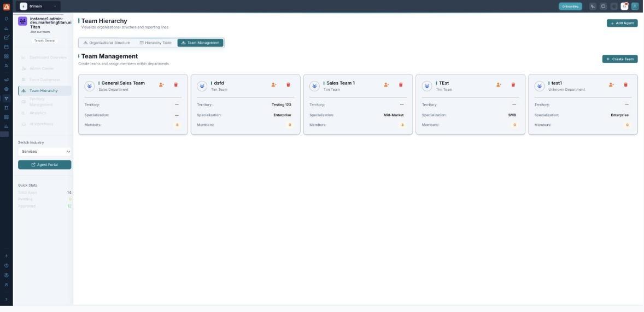Delete the TEst team
The height and width of the screenshot is (312, 644).
513,85
